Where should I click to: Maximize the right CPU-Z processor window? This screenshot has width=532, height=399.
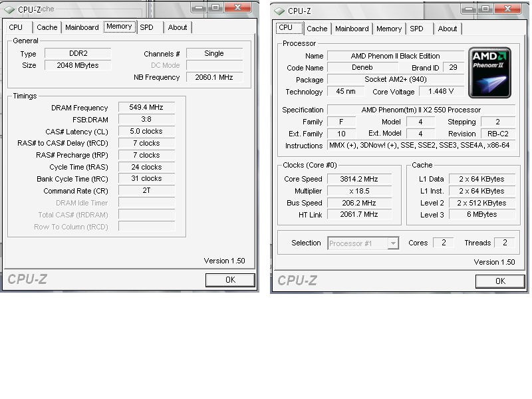click(485, 9)
